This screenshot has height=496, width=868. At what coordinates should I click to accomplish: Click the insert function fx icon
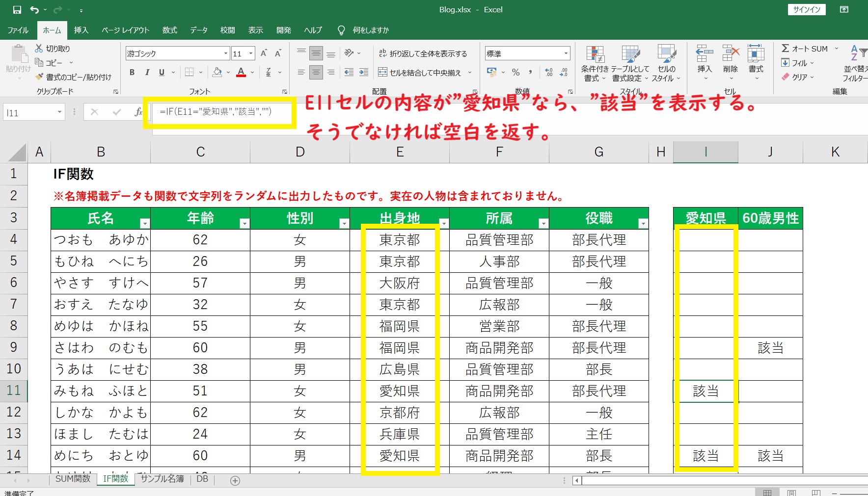(x=138, y=112)
